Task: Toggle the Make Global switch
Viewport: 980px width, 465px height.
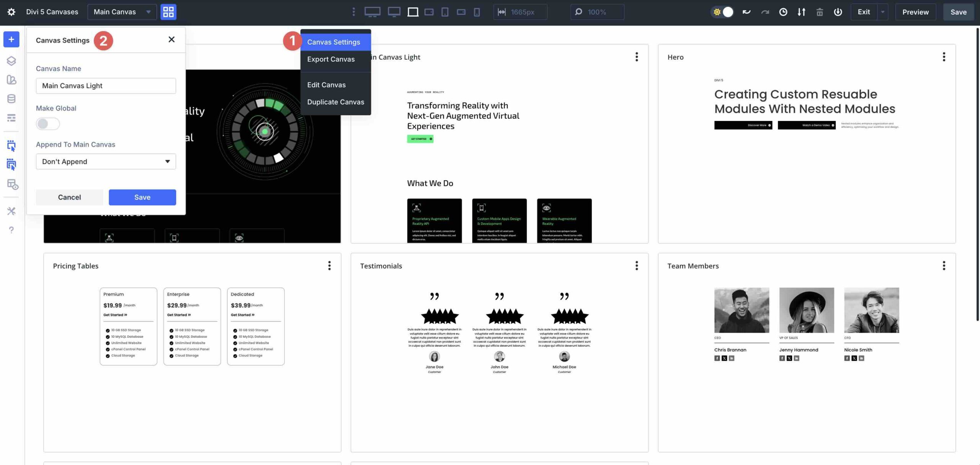Action: tap(47, 123)
